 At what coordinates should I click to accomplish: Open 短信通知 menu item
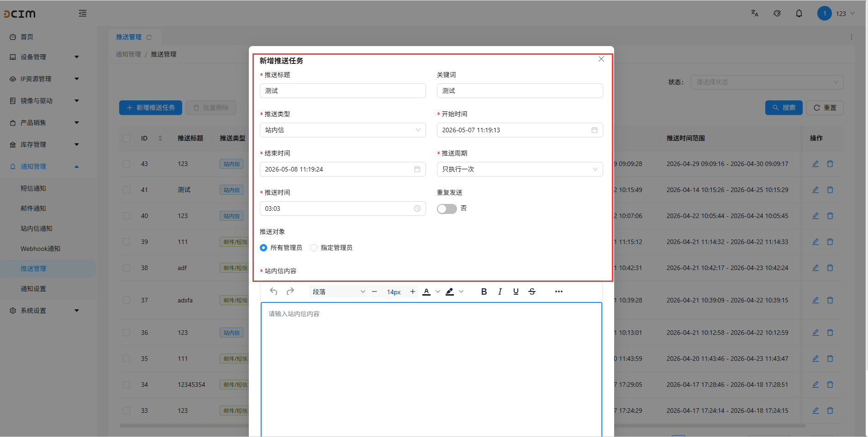coord(33,188)
